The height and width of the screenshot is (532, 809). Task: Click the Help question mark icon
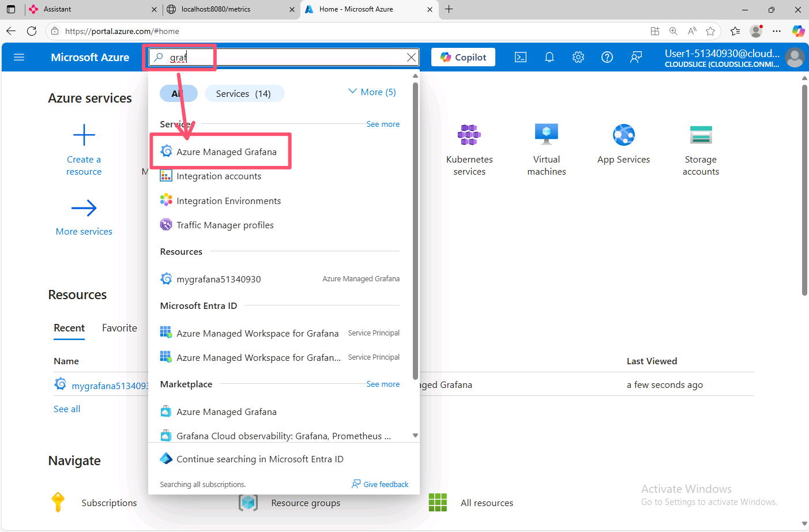tap(607, 57)
